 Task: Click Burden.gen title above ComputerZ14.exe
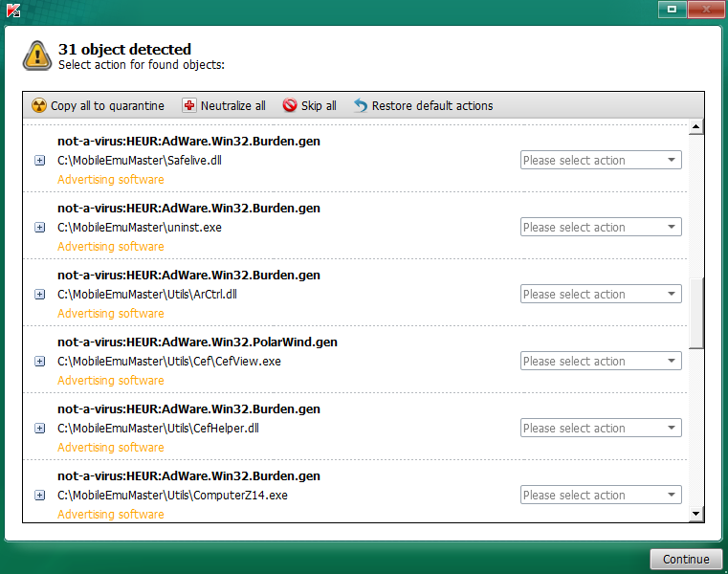189,475
